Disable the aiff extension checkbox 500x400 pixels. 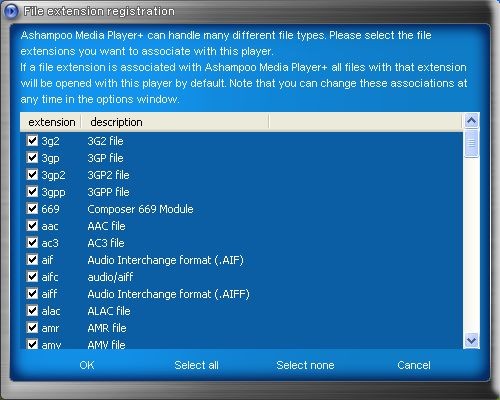(x=32, y=294)
